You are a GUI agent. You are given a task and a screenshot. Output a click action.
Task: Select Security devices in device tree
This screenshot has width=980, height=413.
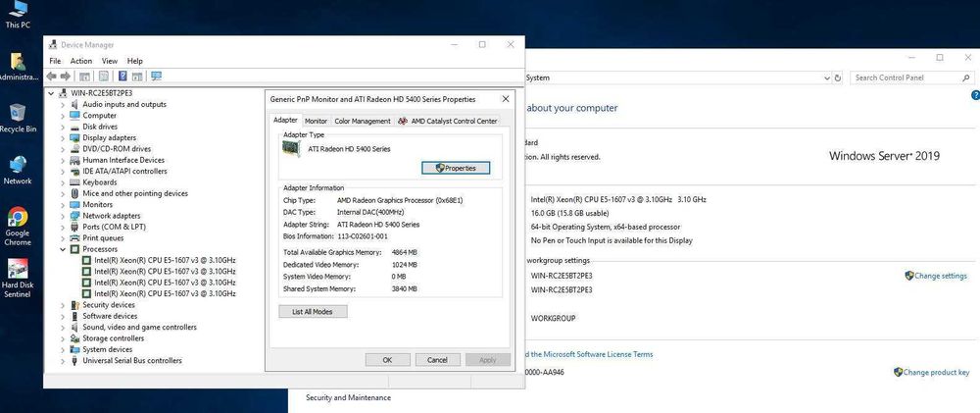pos(109,305)
